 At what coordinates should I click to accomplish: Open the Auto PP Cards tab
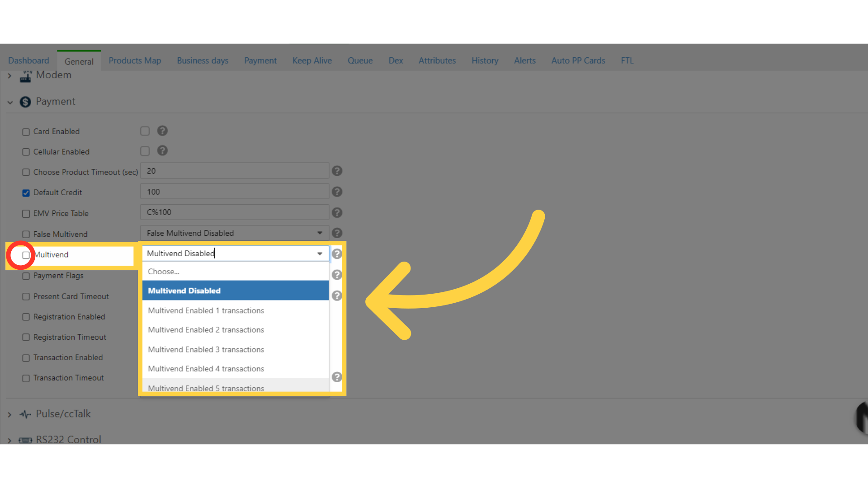coord(578,61)
